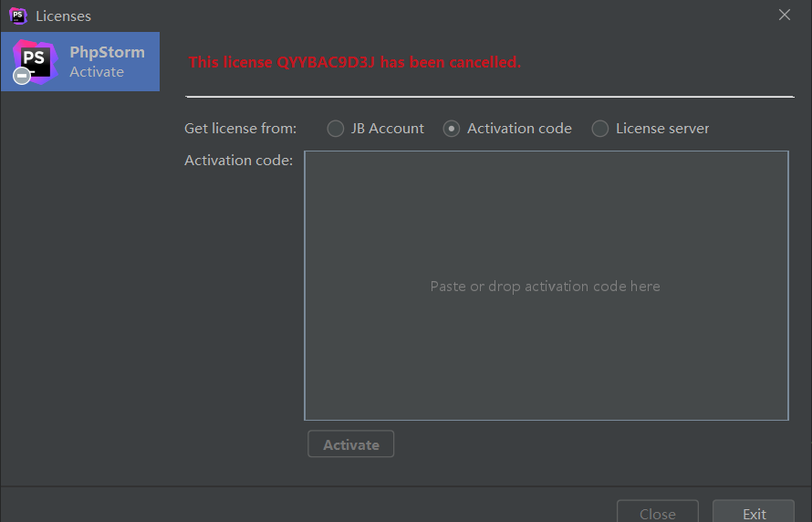Click the "Get license from:" label

(240, 129)
